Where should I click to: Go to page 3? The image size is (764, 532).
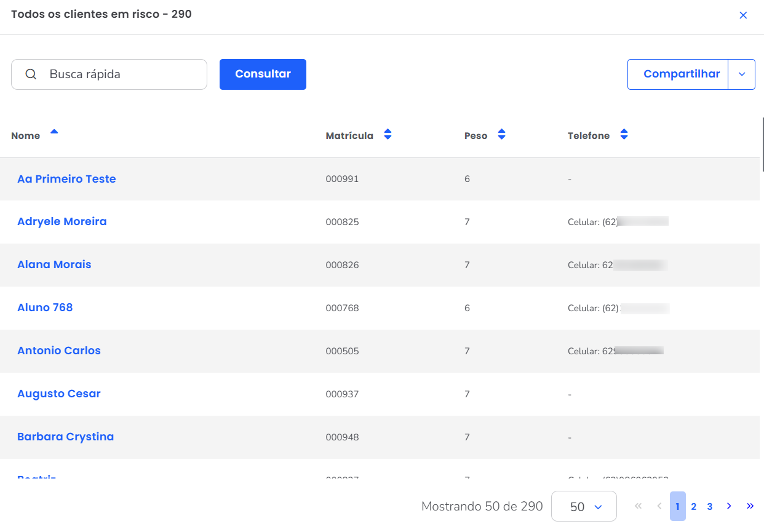click(x=709, y=507)
